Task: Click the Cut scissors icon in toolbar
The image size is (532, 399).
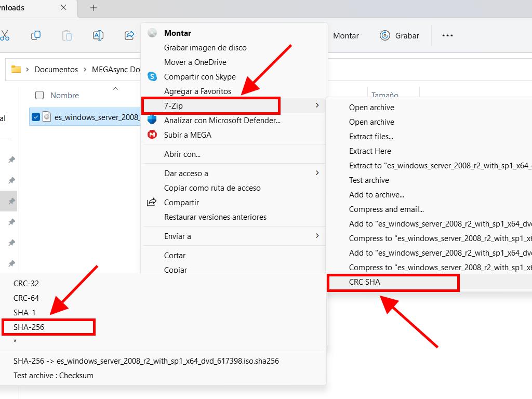Action: point(5,35)
